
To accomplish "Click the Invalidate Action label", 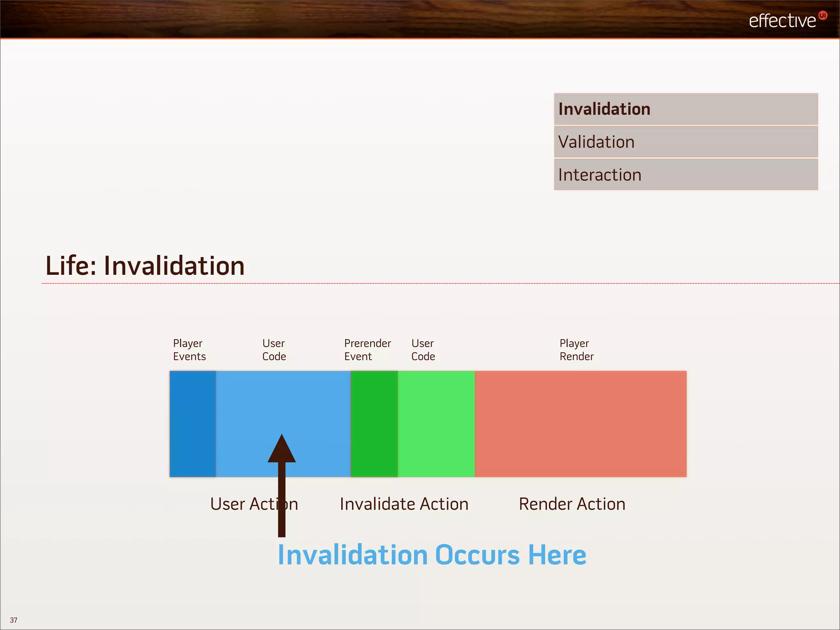I will (404, 504).
